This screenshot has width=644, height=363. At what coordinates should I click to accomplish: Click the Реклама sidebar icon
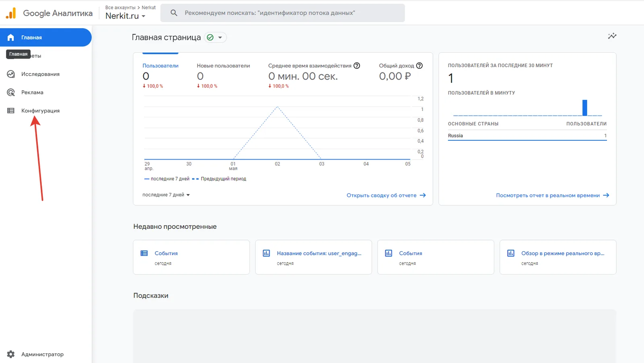pyautogui.click(x=11, y=92)
